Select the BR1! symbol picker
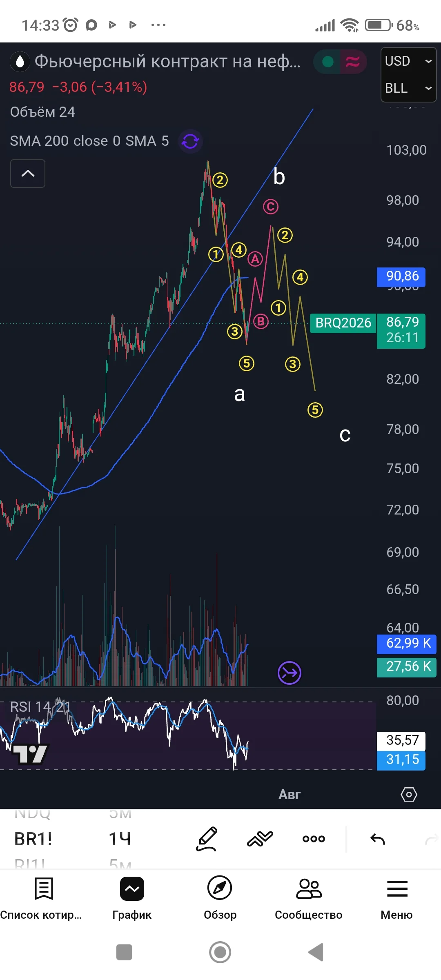This screenshot has width=441, height=980. (x=33, y=839)
